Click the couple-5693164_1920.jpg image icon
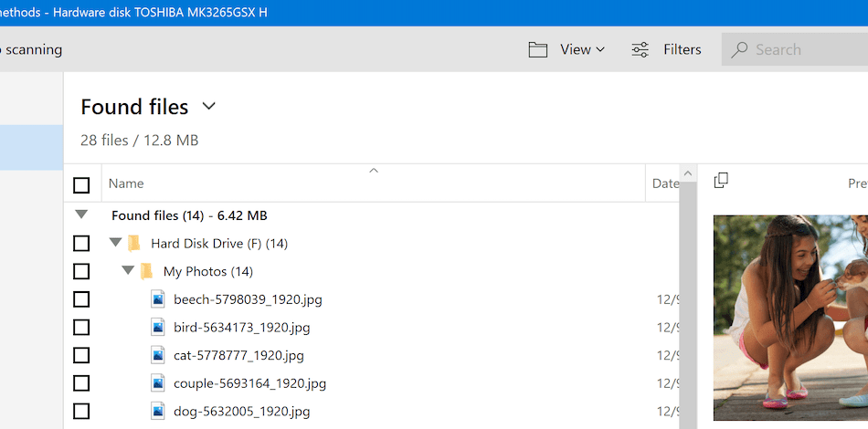Screen dimensions: 868x429 click(158, 383)
